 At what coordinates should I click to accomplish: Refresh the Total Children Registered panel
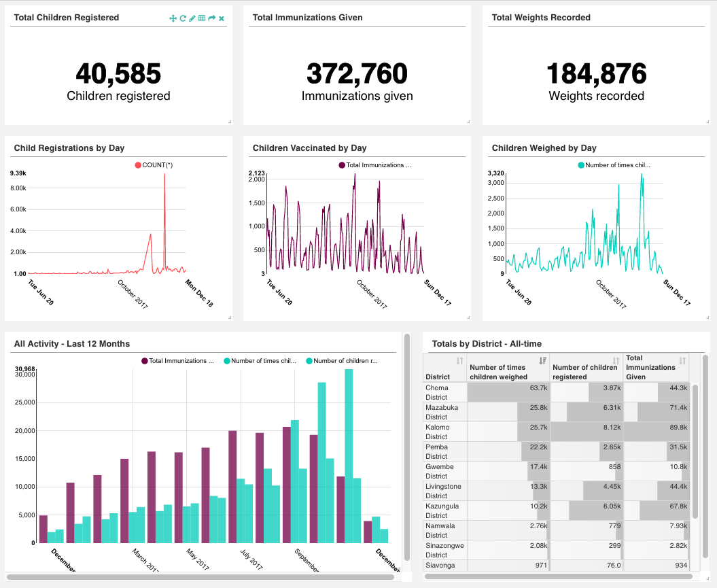click(x=183, y=18)
